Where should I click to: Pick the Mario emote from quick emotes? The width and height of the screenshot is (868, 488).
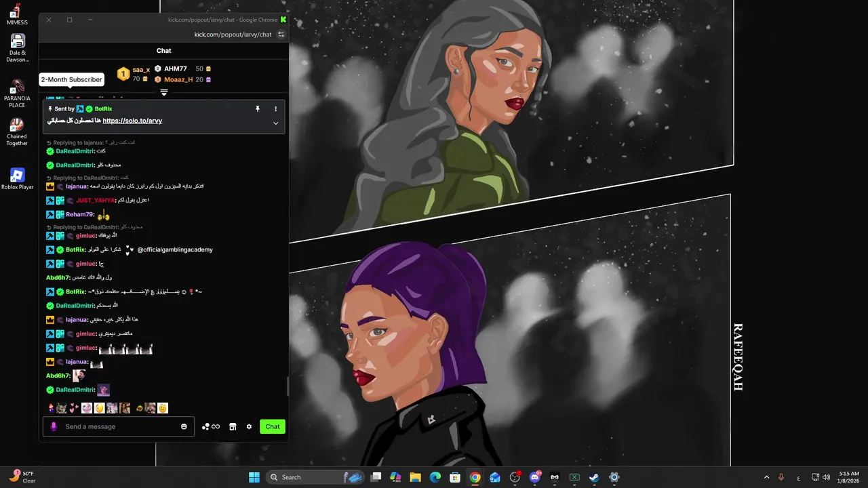pos(51,408)
